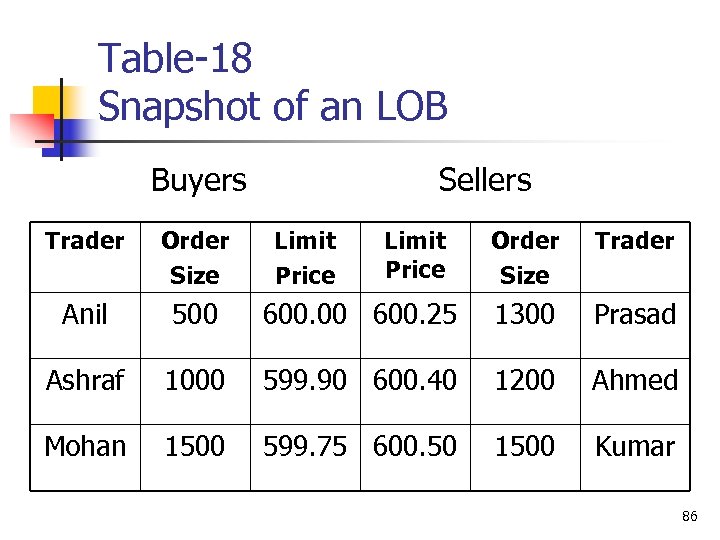Click Anil's order size of 500
The width and height of the screenshot is (720, 540).
tap(195, 314)
